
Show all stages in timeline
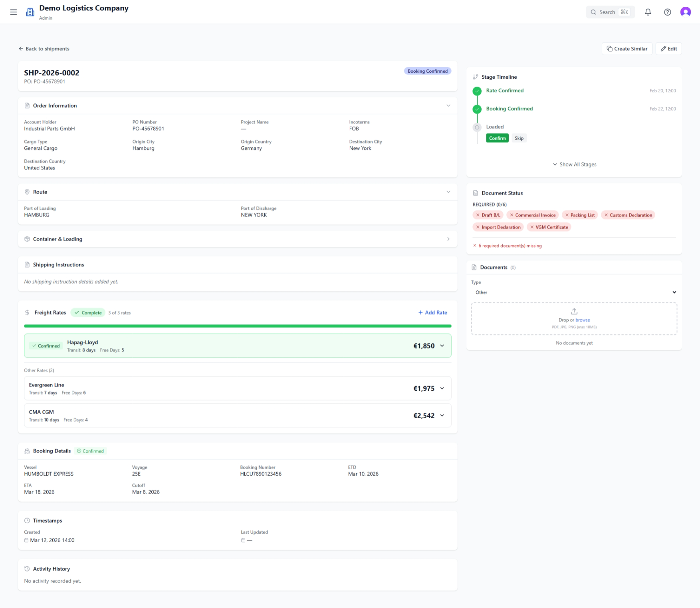(x=574, y=165)
